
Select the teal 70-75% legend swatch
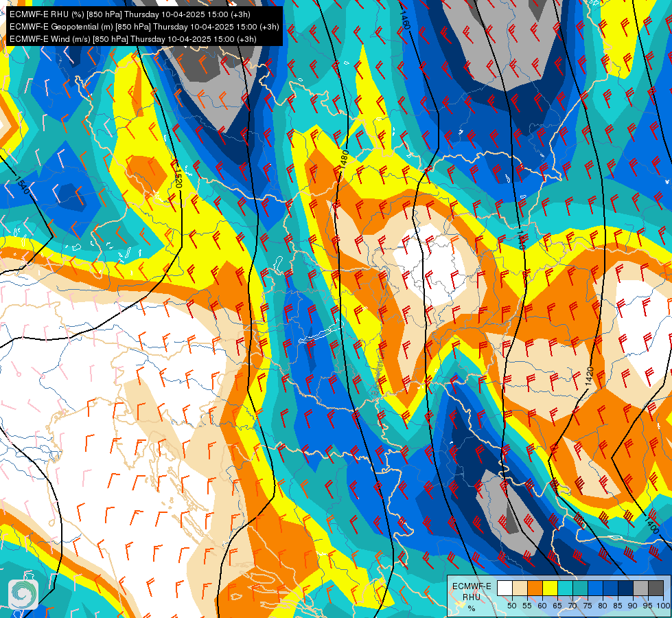580,588
